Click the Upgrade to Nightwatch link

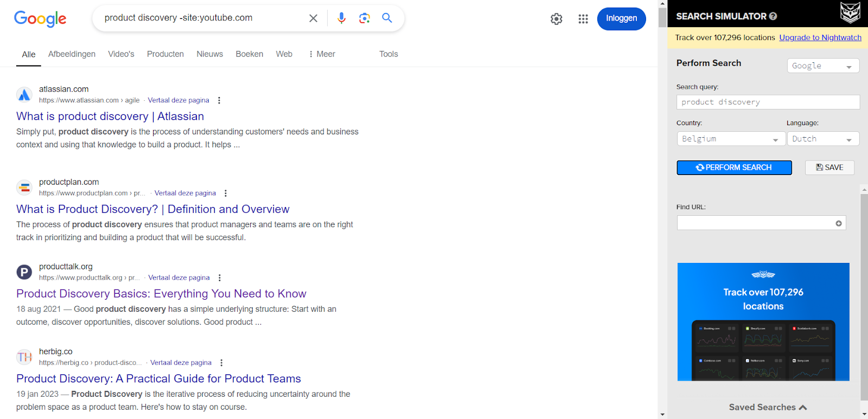[x=820, y=37]
